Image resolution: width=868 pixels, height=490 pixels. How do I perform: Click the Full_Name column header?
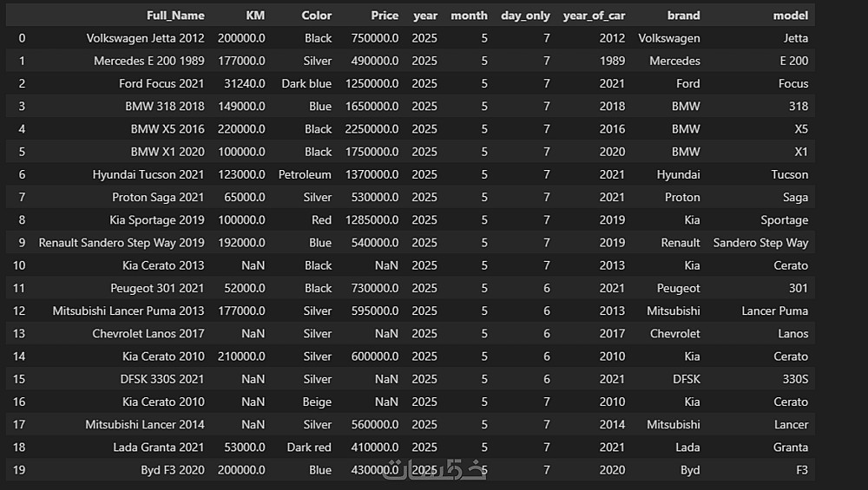click(x=175, y=16)
